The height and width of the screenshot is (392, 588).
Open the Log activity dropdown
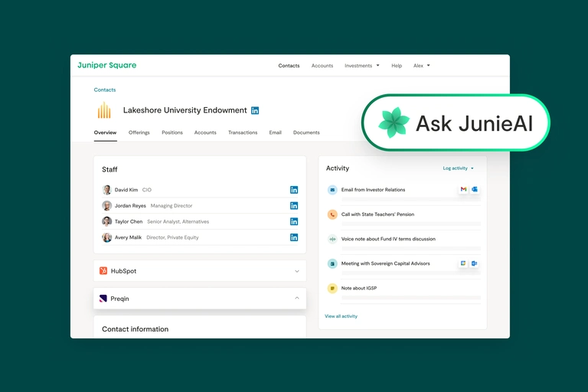pyautogui.click(x=459, y=168)
